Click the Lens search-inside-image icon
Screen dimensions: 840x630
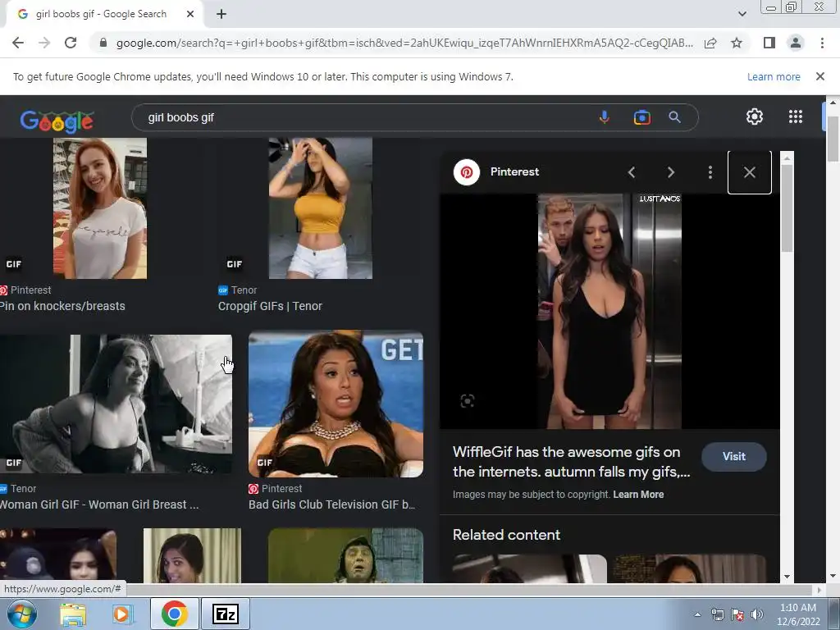coord(467,400)
